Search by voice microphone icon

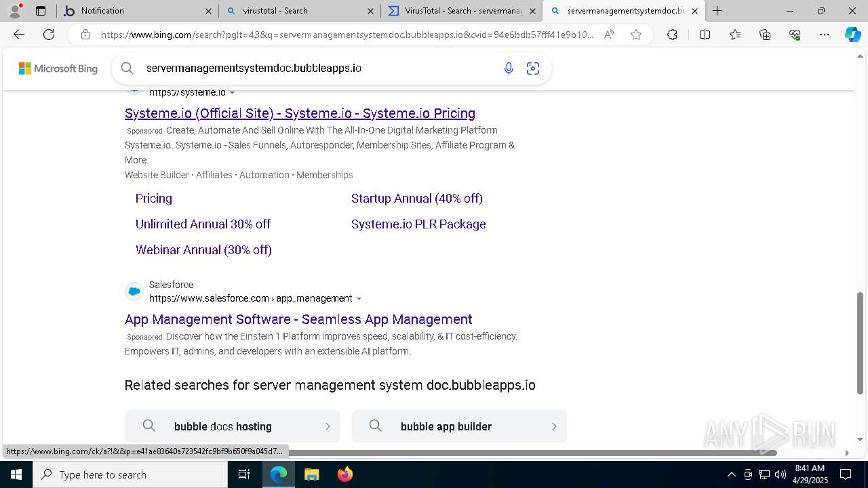click(509, 68)
